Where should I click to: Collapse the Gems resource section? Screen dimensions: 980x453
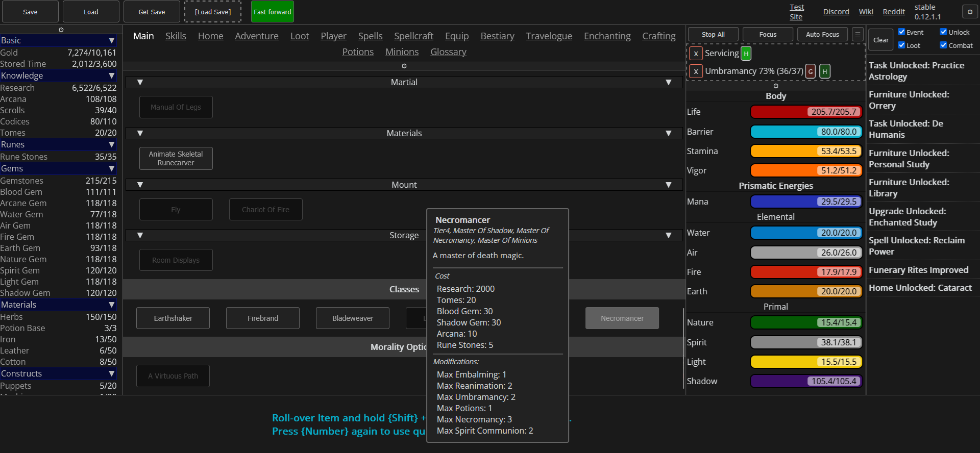pyautogui.click(x=111, y=169)
